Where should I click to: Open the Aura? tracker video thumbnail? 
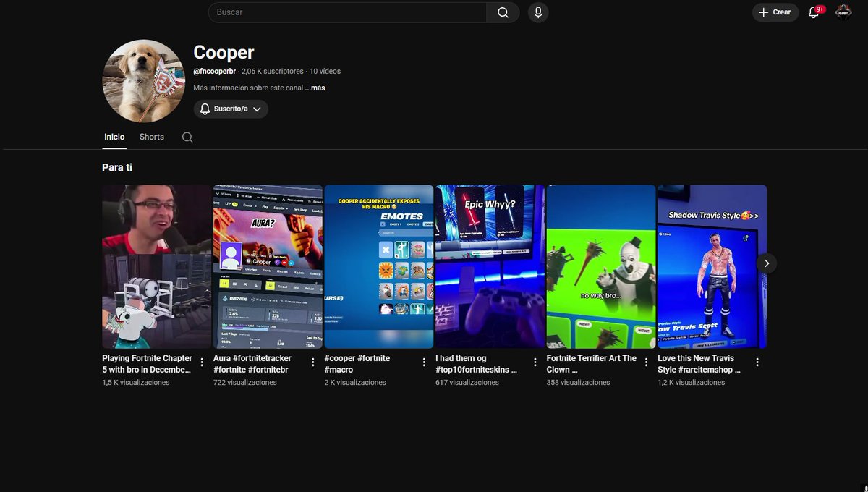268,266
